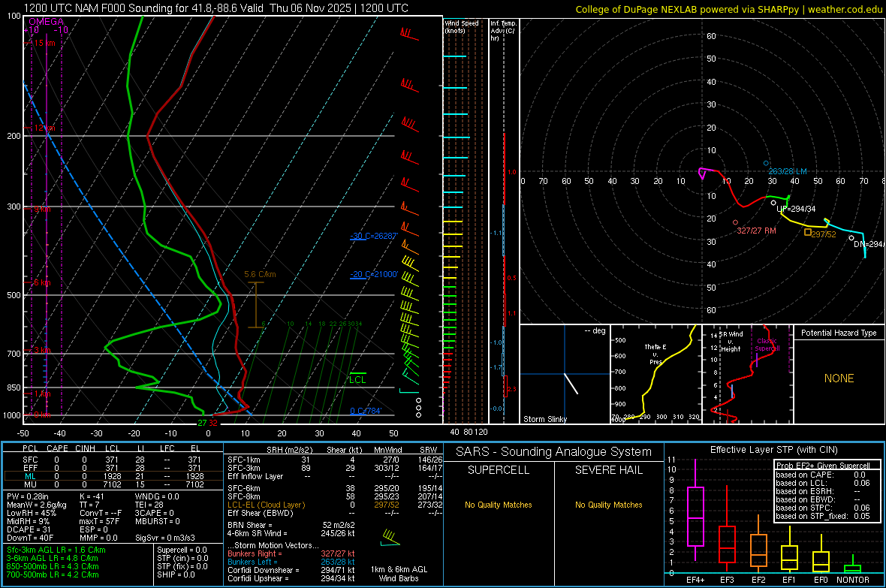Click the blue Bunkers Left = row
This screenshot has height=588, width=886.
tap(291, 562)
